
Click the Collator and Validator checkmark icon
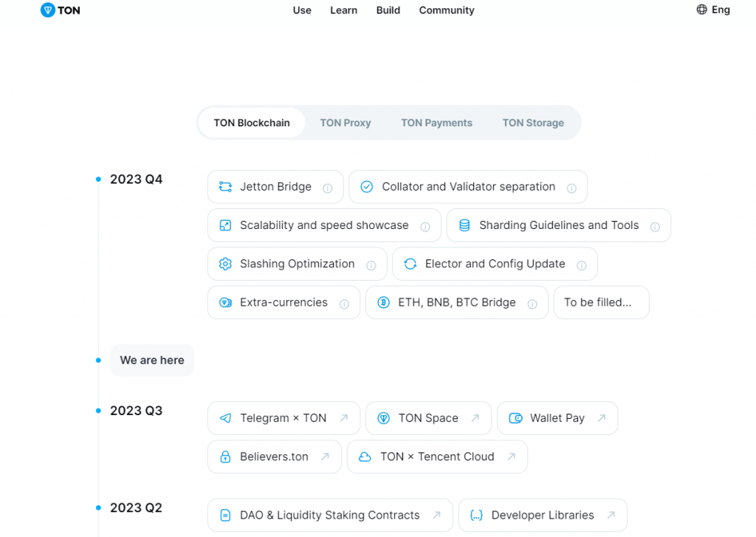click(367, 187)
